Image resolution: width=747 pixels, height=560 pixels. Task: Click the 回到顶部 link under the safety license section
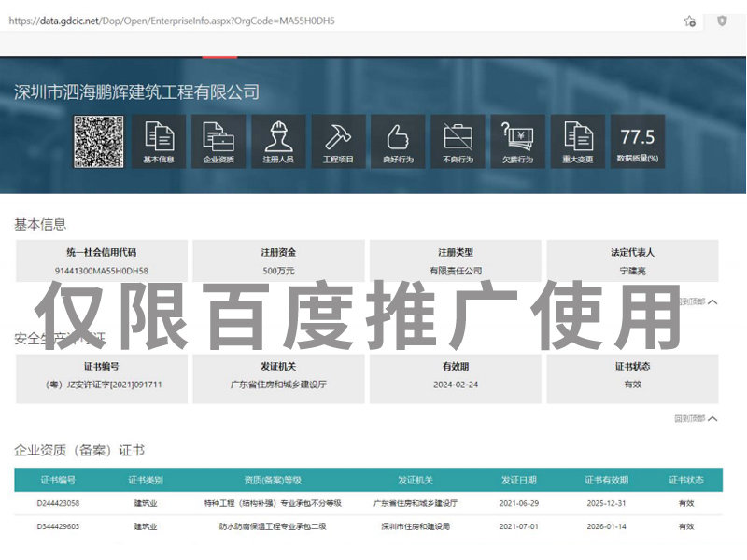pos(696,418)
